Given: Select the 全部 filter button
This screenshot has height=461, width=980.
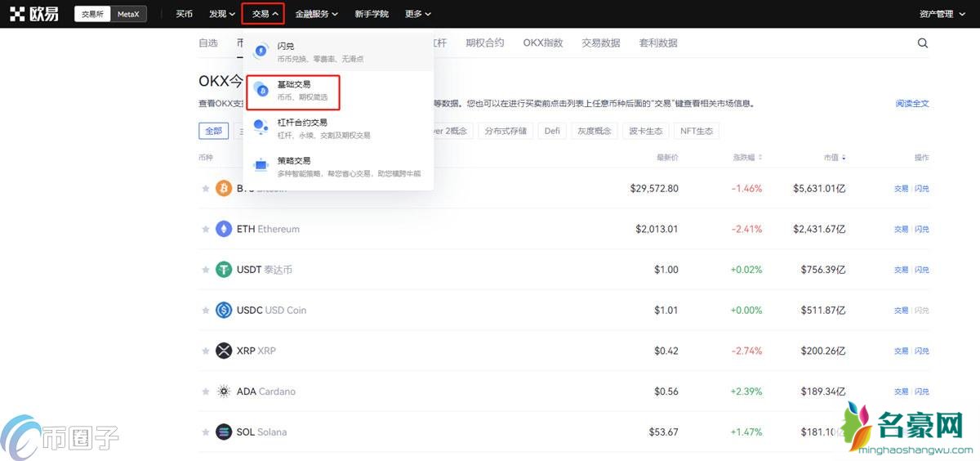Looking at the screenshot, I should tap(213, 131).
